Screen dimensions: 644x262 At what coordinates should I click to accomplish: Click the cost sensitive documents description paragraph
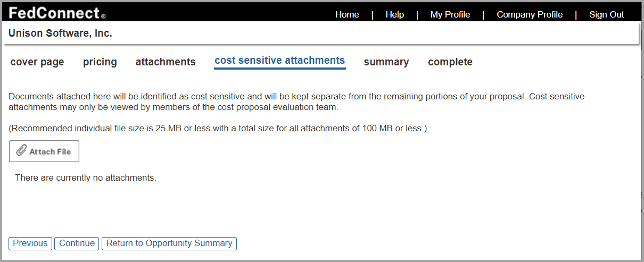[296, 102]
